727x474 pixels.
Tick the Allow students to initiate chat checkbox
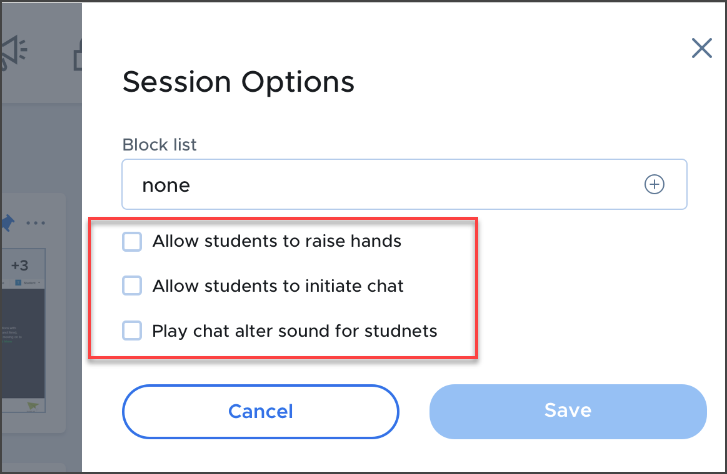click(x=132, y=286)
